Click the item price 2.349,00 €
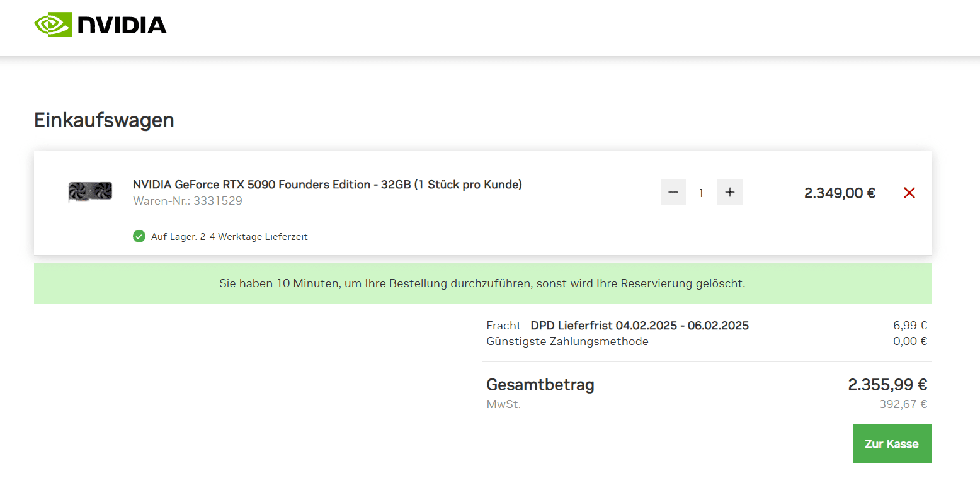The height and width of the screenshot is (483, 980). click(840, 193)
